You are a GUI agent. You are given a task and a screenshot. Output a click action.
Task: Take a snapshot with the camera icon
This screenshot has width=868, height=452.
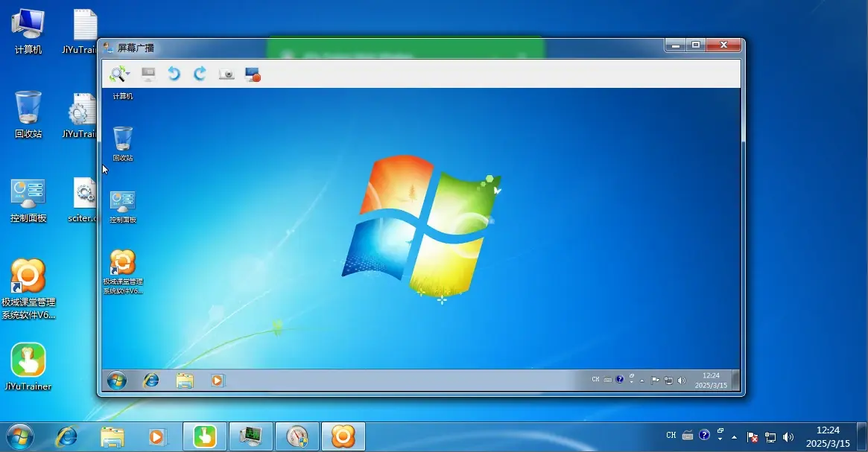click(226, 74)
